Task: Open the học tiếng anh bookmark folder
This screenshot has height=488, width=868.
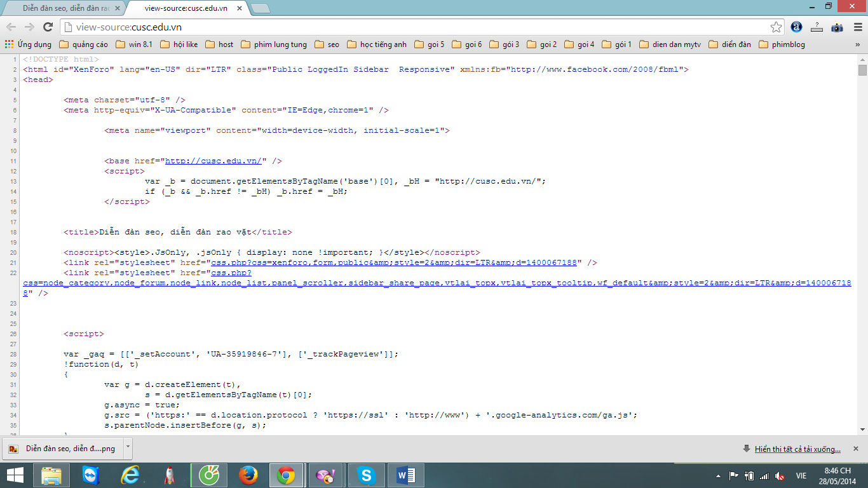Action: click(x=376, y=44)
